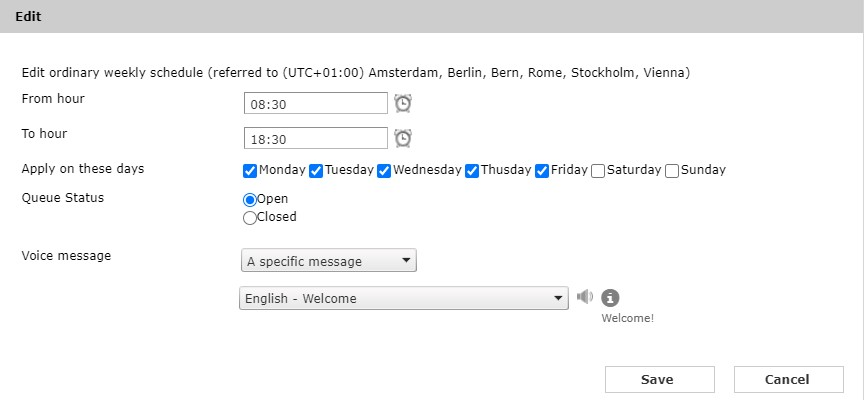Screen dimensions: 864x400
Task: Click the From hour input field
Action: (x=315, y=103)
